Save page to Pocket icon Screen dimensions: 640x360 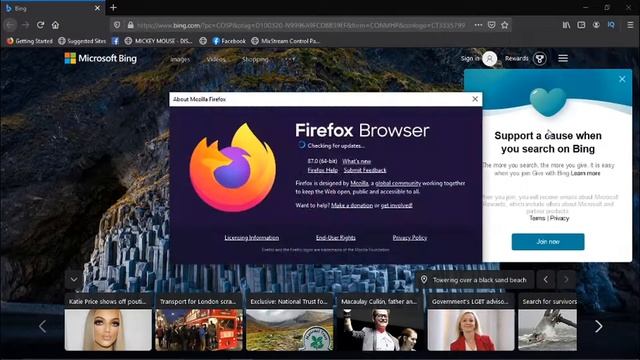tap(492, 25)
